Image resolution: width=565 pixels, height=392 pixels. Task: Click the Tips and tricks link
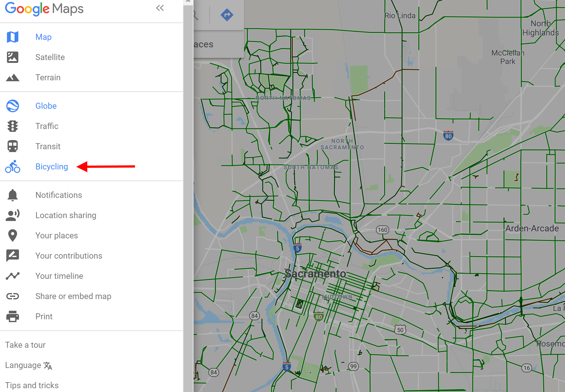32,385
